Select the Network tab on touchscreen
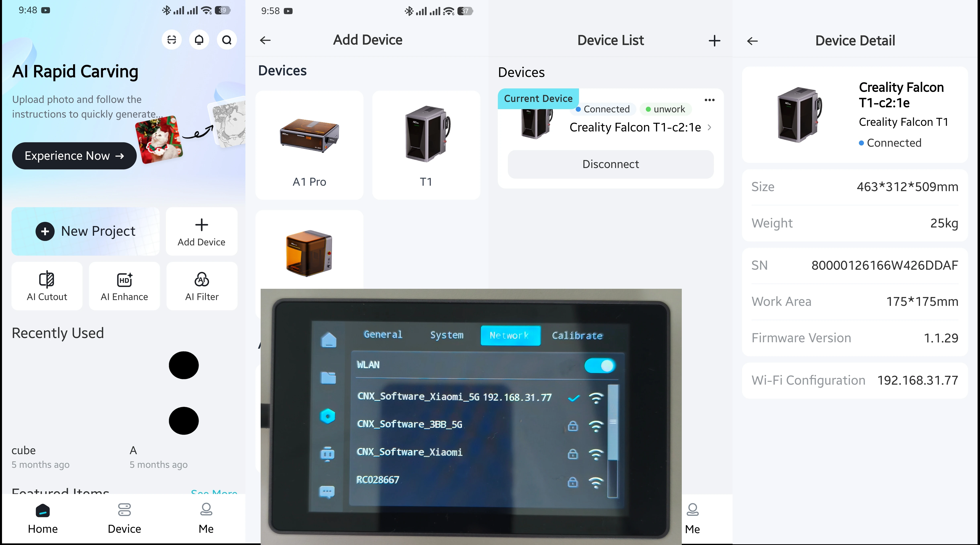980x545 pixels. pyautogui.click(x=510, y=335)
